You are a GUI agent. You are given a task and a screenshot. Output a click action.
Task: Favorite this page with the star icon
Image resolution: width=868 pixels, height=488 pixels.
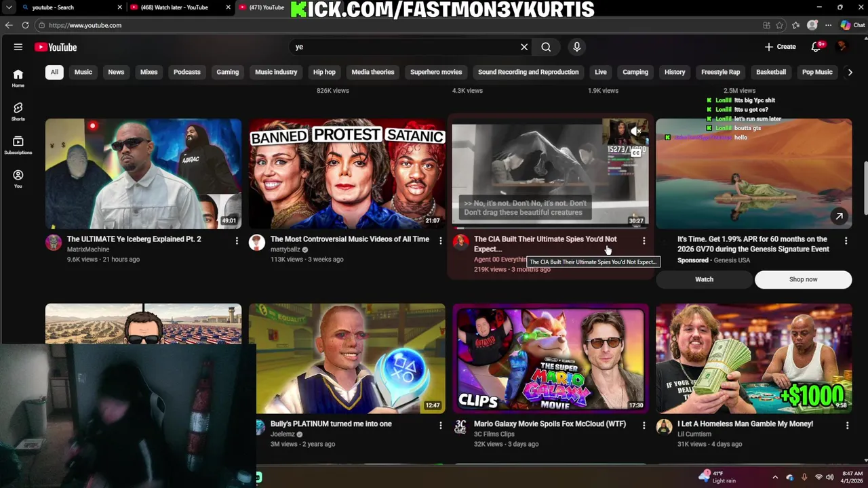point(780,25)
